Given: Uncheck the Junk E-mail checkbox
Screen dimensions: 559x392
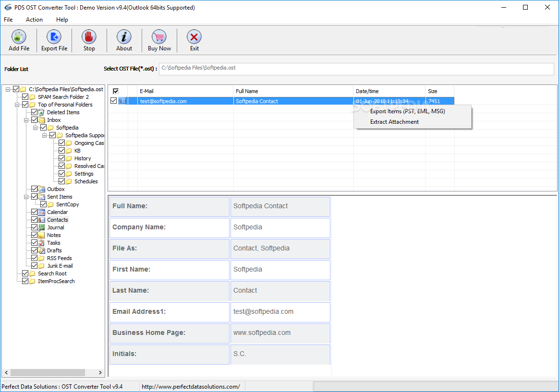Looking at the screenshot, I should click(34, 266).
